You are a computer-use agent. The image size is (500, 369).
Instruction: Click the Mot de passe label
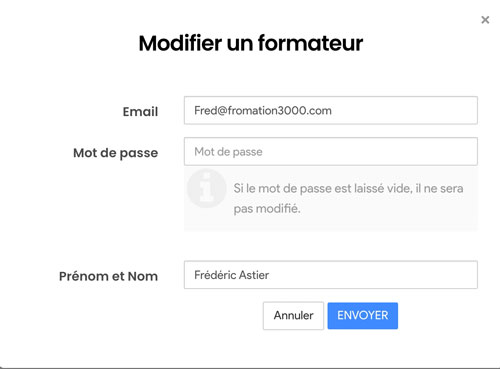[116, 153]
